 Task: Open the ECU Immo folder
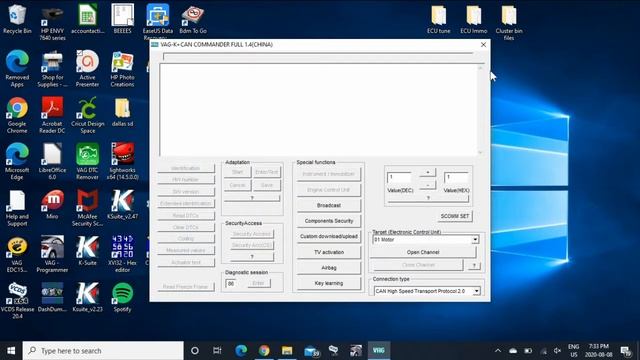[473, 19]
